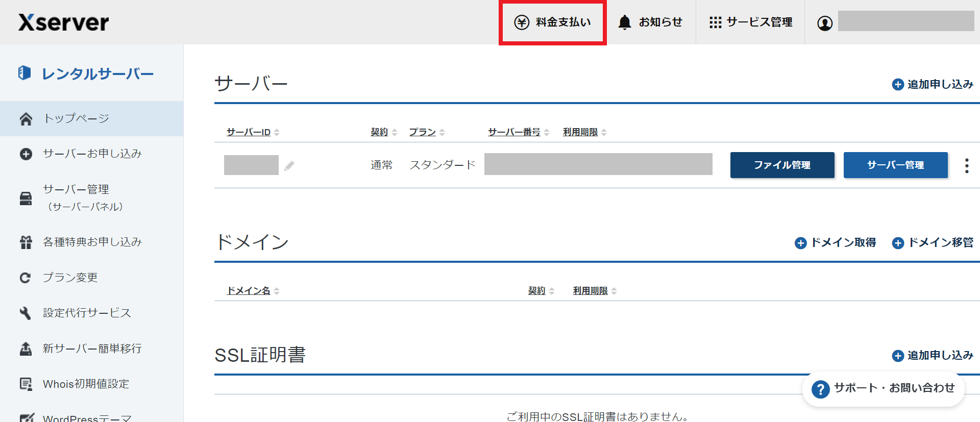The width and height of the screenshot is (980, 422).
Task: Click the grid icon beside サービス管理
Action: [x=715, y=22]
